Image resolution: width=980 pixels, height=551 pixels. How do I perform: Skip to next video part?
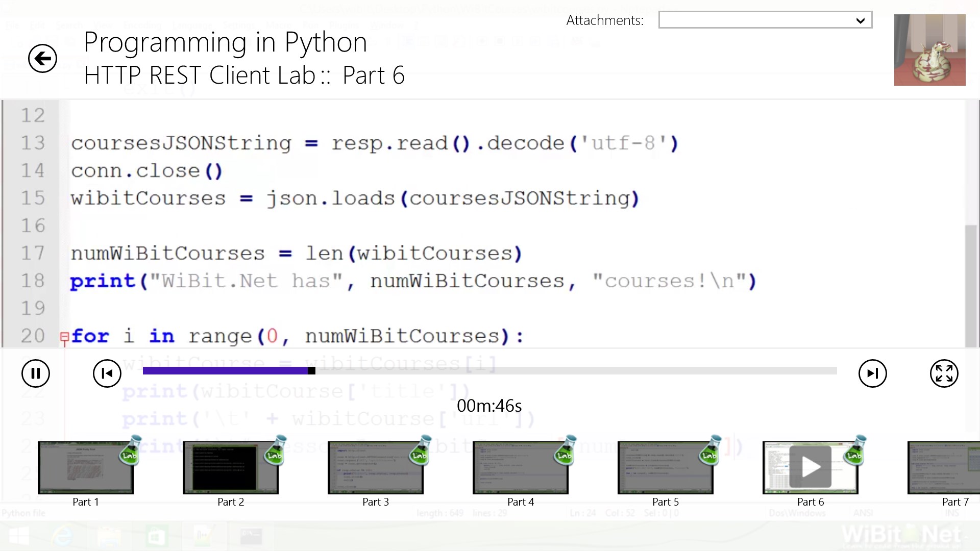[x=872, y=373]
